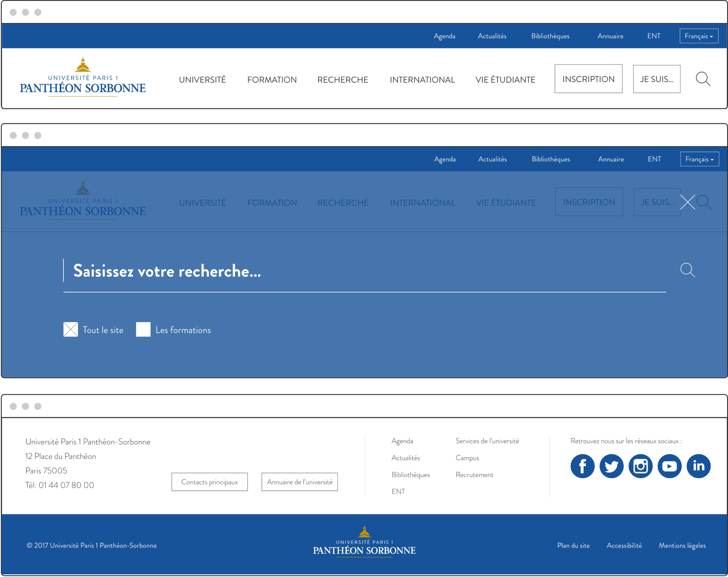Click the faded magnifier icon beside the X
This screenshot has width=728, height=577.
[x=704, y=202]
